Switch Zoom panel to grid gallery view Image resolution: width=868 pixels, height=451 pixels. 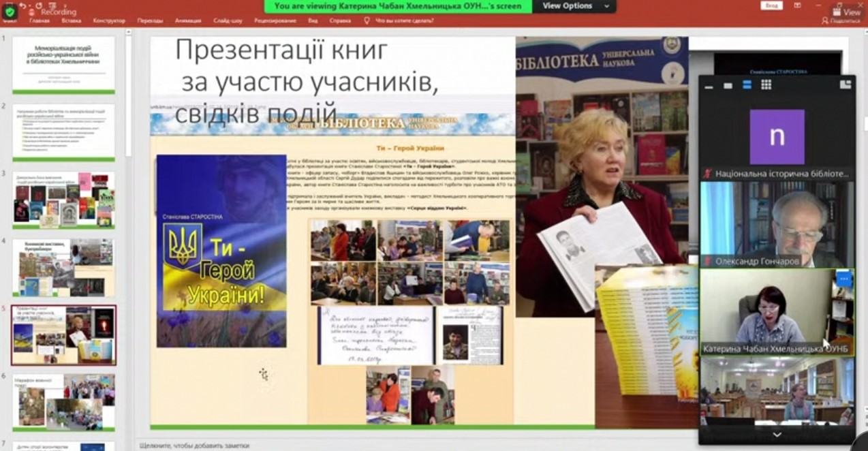[x=766, y=85]
